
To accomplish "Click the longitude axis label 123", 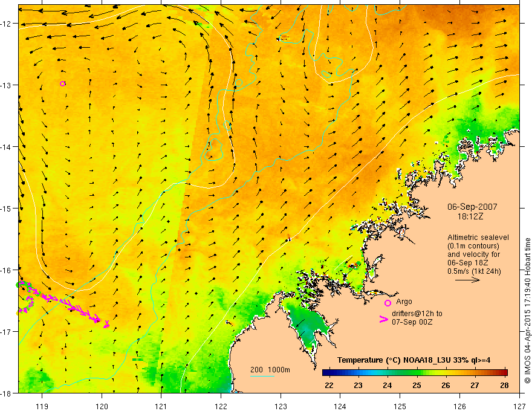I will pyautogui.click(x=281, y=406).
